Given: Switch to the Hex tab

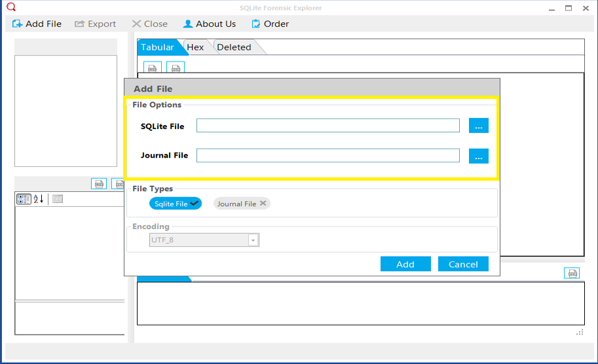Looking at the screenshot, I should tap(195, 47).
